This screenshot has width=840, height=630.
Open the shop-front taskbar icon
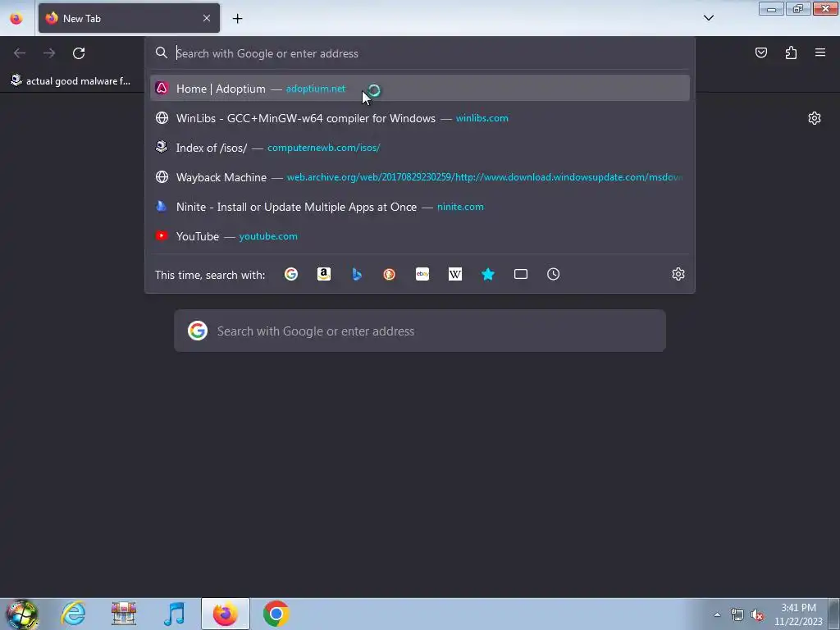(124, 614)
